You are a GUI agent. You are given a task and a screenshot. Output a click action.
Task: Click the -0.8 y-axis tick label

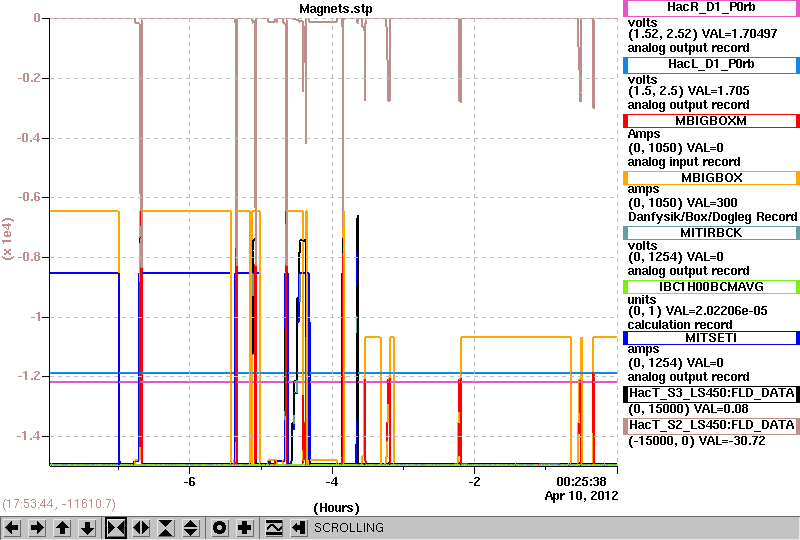[x=29, y=257]
